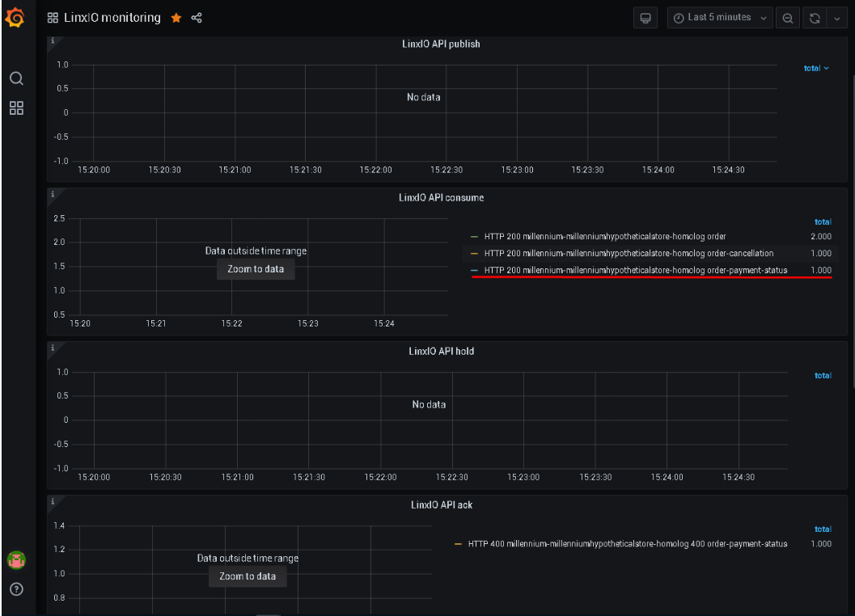Refresh the dashboard using the refresh icon
The height and width of the screenshot is (616, 855).
click(815, 18)
